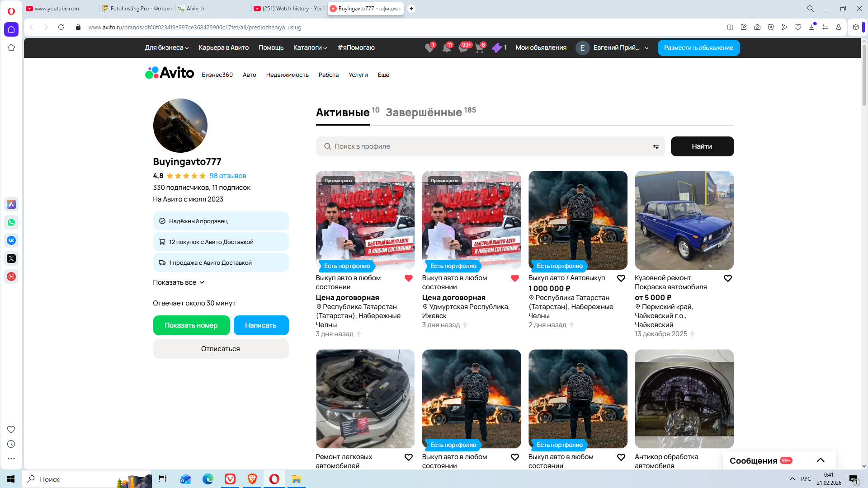Expand the Сообщения chat panel
This screenshot has width=868, height=488.
tap(820, 460)
